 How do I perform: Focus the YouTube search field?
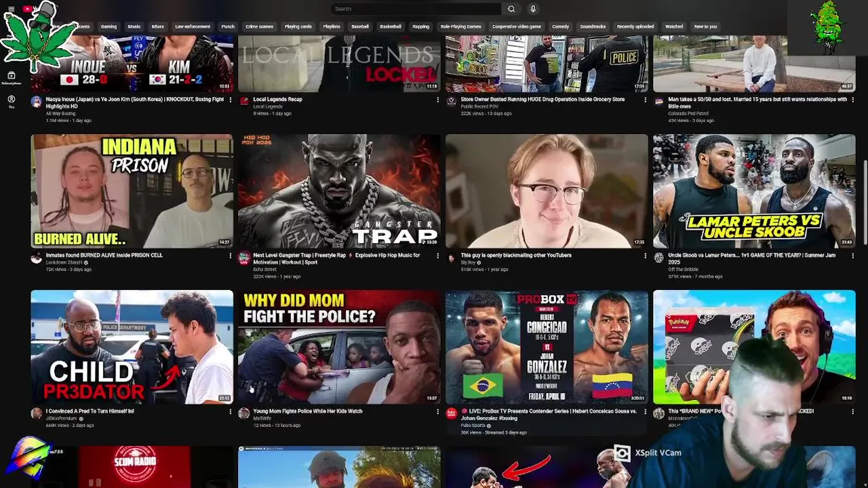415,9
